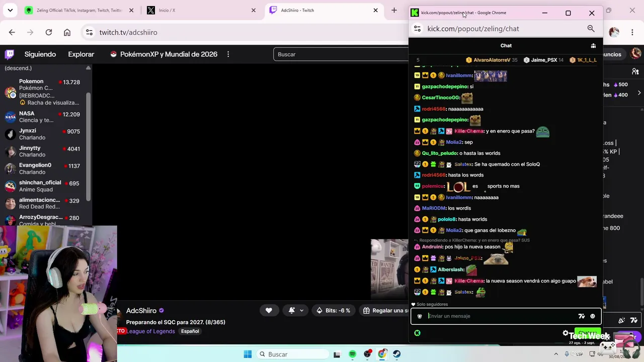The width and height of the screenshot is (644, 362).
Task: Open Siguiendo in Twitch navigation
Action: click(40, 54)
